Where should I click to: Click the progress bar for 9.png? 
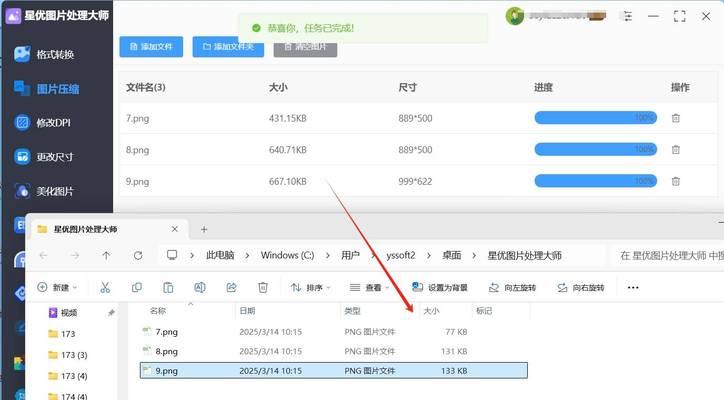596,181
